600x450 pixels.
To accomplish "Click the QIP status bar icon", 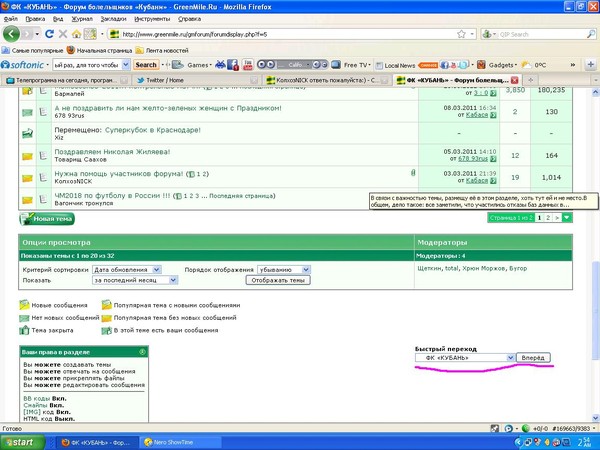I will click(508, 429).
